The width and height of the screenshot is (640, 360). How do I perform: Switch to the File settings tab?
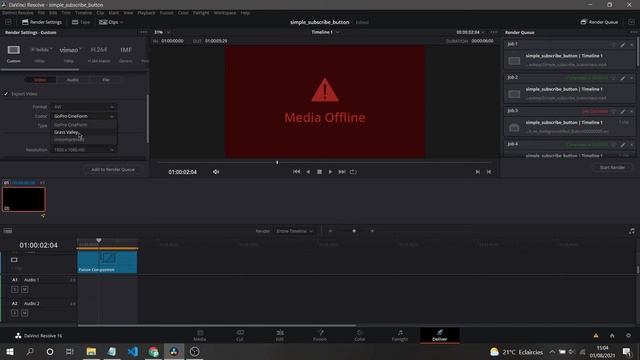(106, 80)
